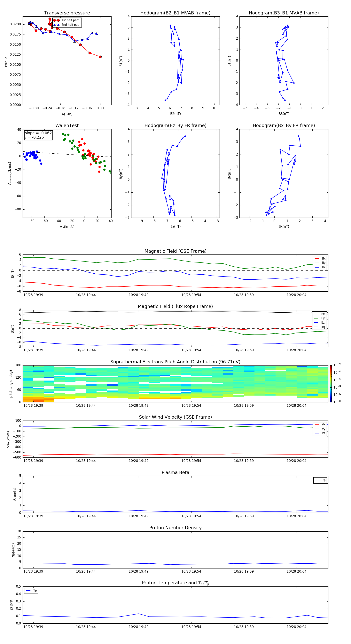351x644 pixels.
Task: Click the Pt(nPa) y-axis label
Action: 6,61
